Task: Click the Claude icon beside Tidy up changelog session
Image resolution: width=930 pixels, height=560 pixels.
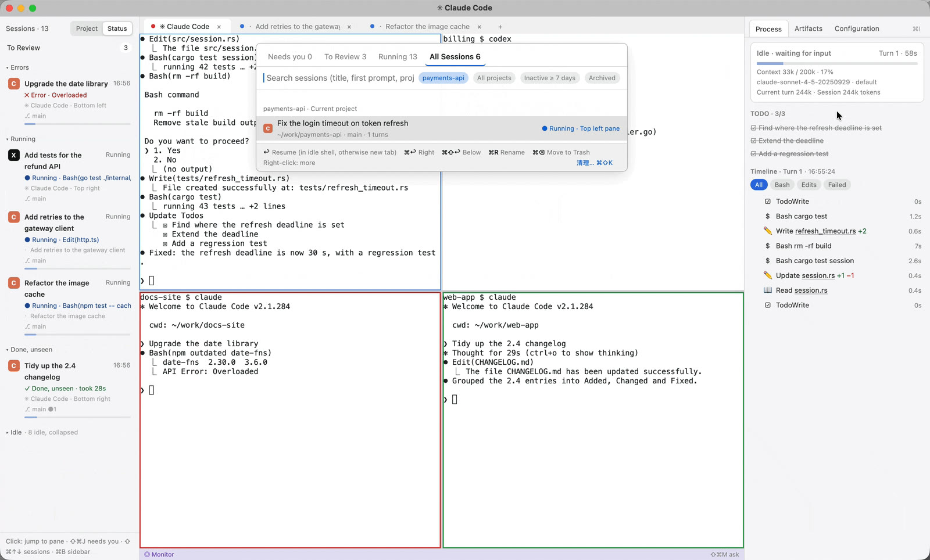Action: coord(14,366)
